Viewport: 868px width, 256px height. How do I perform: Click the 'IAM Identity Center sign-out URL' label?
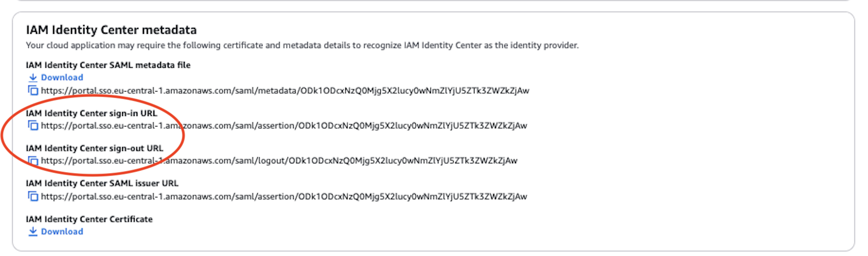click(95, 148)
